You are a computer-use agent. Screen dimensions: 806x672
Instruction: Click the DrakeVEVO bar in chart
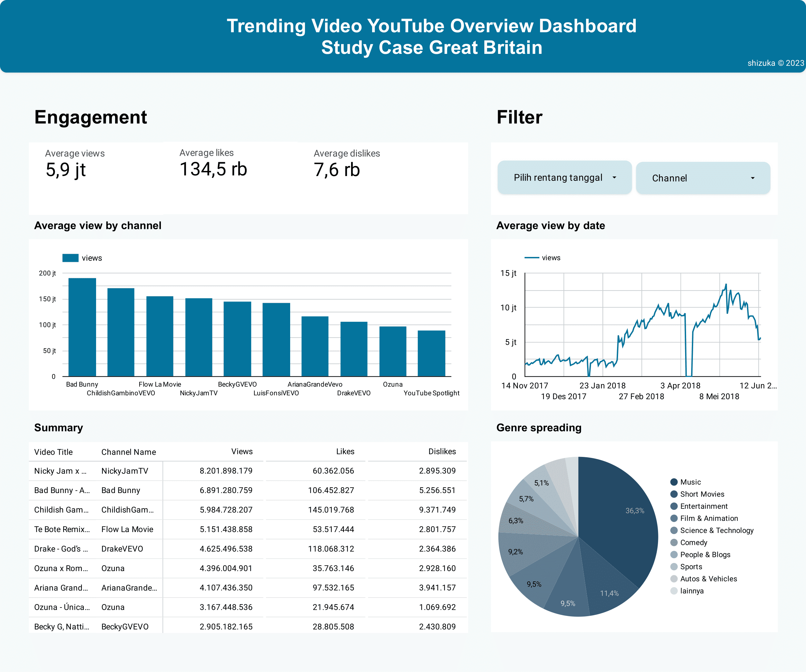pyautogui.click(x=353, y=349)
